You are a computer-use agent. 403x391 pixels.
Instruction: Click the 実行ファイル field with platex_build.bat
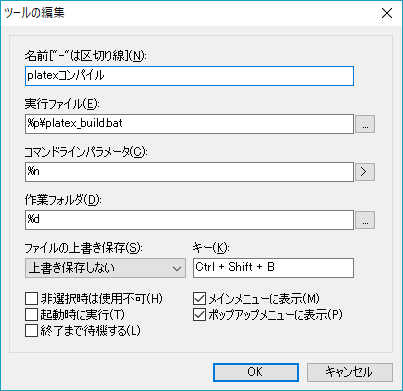pos(189,124)
